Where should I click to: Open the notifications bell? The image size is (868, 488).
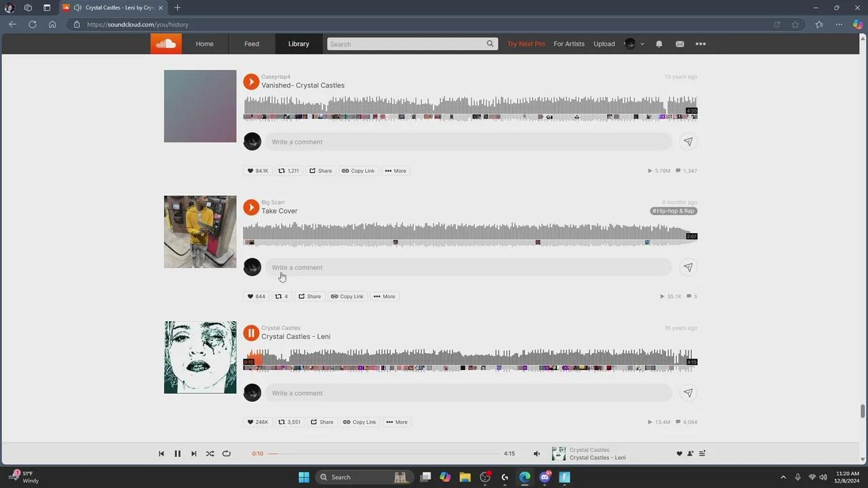(659, 44)
